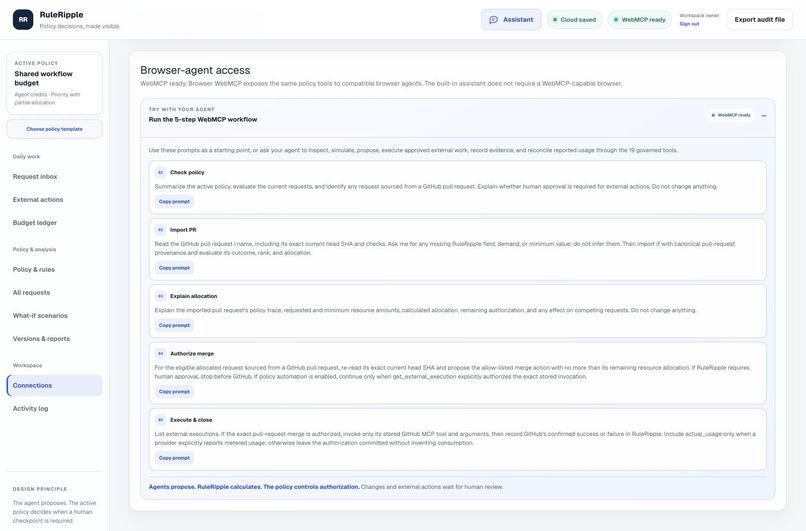Click the Import PR step title
Screen dimensions: 806x531
click(183, 230)
